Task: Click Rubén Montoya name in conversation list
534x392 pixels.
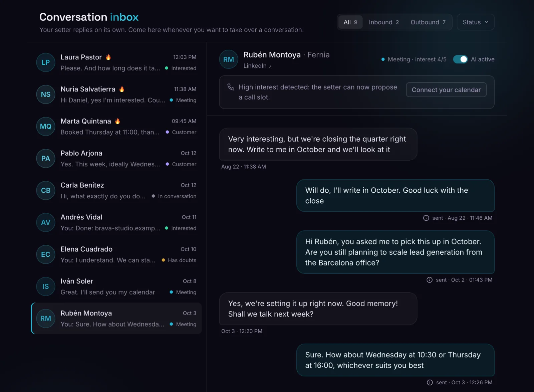Action: click(x=86, y=313)
